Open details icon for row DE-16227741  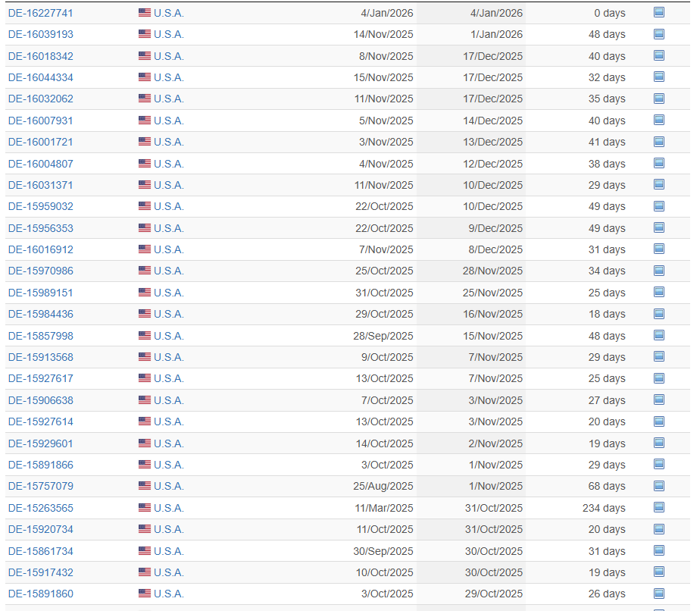[658, 12]
